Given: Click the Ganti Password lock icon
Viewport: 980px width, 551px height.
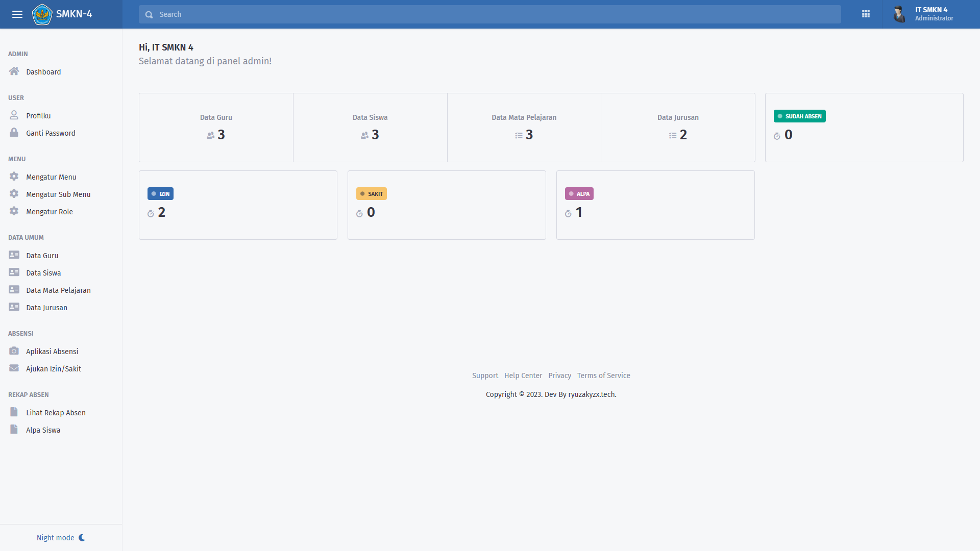Looking at the screenshot, I should click(x=14, y=133).
